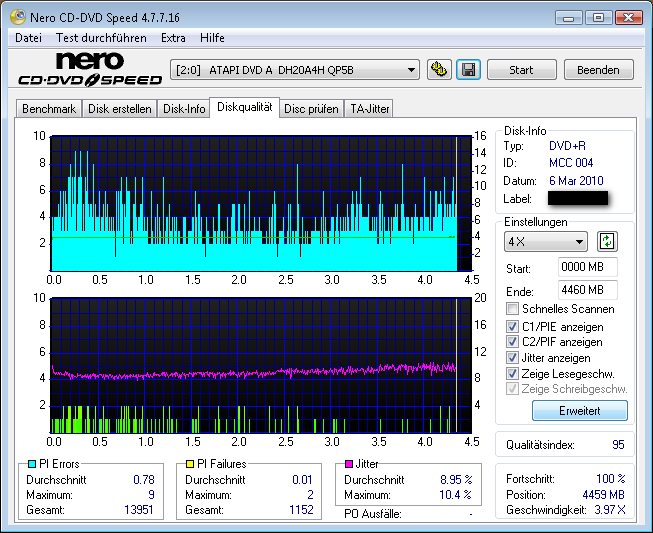
Task: Click the Position value 4459 MB
Action: pyautogui.click(x=603, y=495)
